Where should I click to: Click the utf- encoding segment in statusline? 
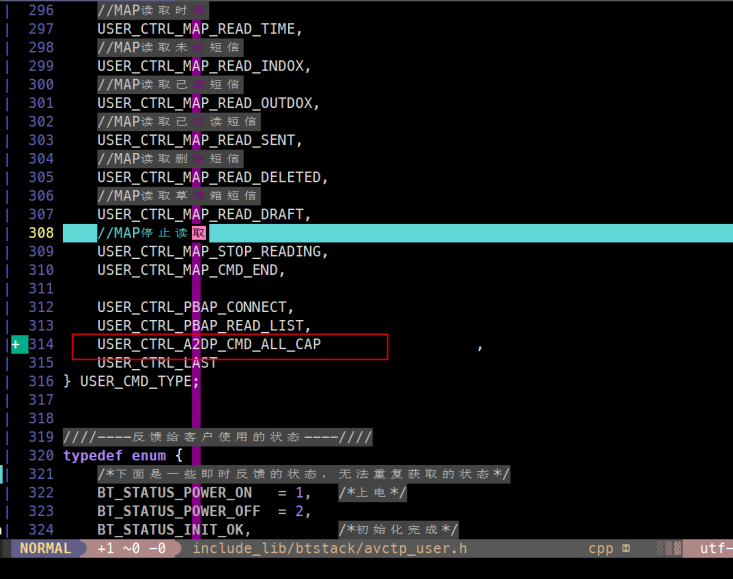coord(715,548)
